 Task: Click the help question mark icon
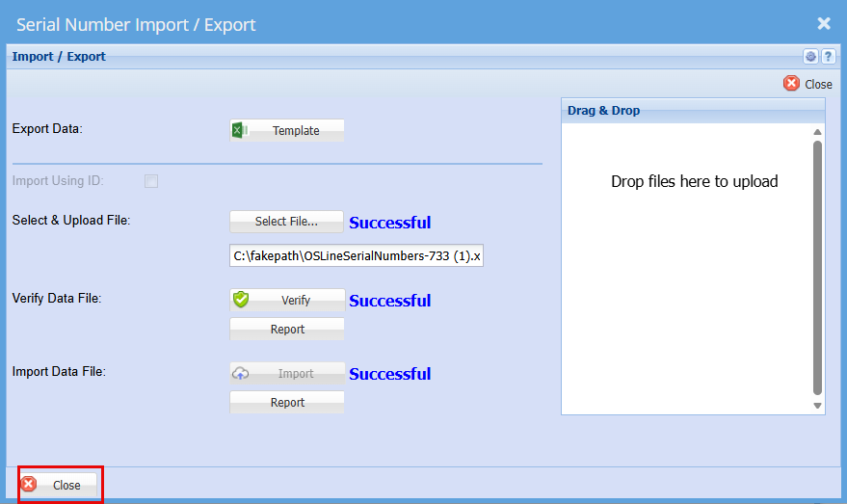coord(828,56)
